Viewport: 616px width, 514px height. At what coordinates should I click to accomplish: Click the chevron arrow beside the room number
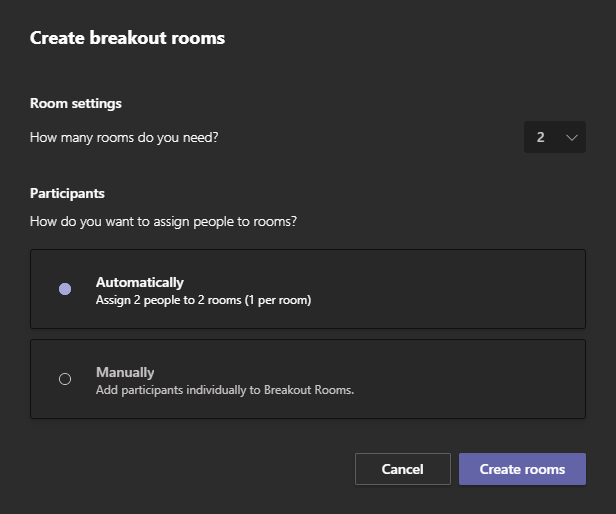click(x=572, y=137)
